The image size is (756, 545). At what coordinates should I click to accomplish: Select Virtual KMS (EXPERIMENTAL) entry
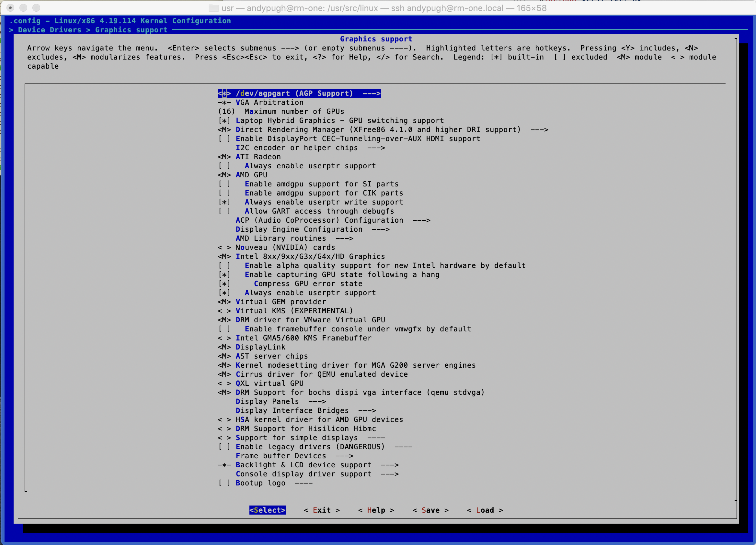pos(285,311)
